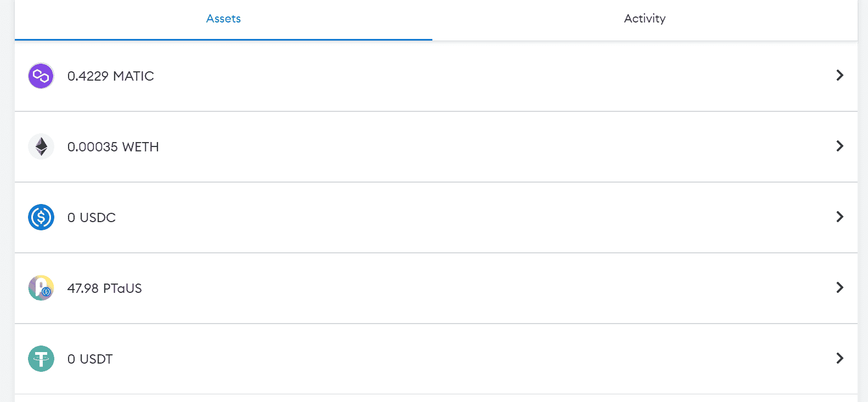Viewport: 868px width, 402px height.
Task: Click the partially visible row below USDT
Action: pos(436,398)
